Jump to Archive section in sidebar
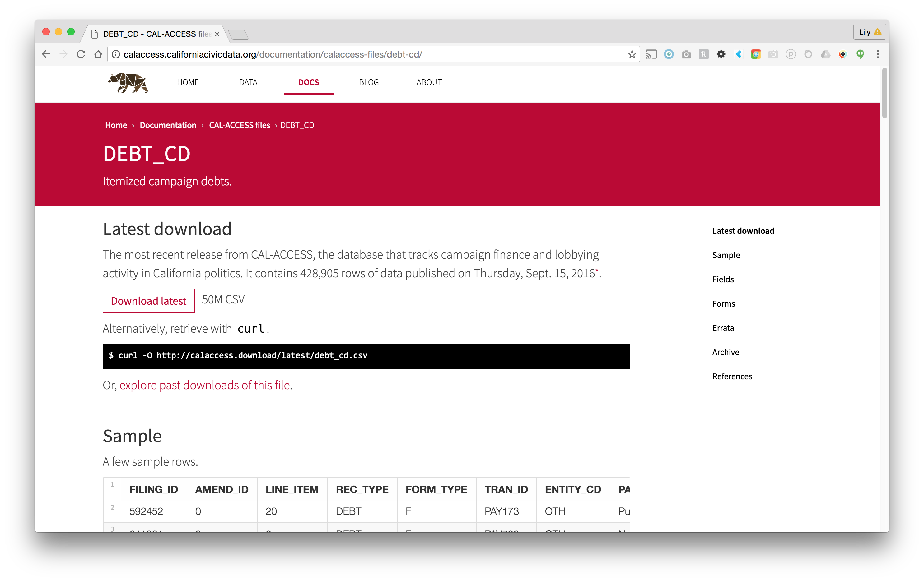The height and width of the screenshot is (582, 924). (x=726, y=352)
